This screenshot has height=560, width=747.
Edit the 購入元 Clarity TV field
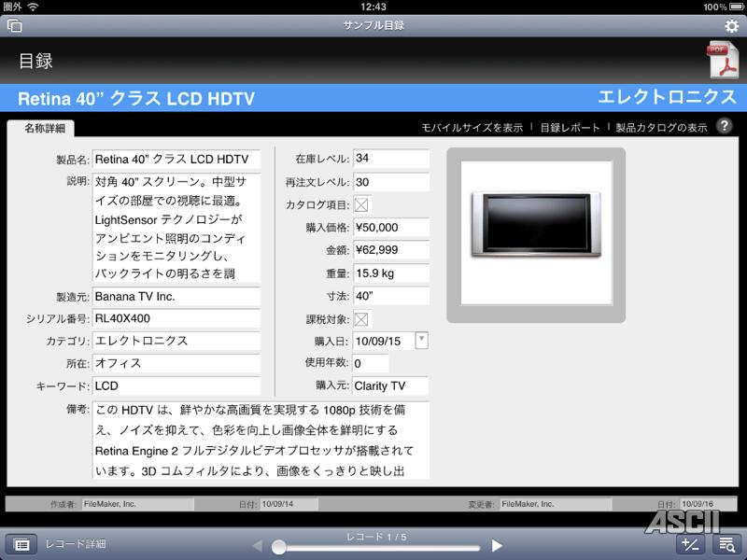pyautogui.click(x=390, y=385)
